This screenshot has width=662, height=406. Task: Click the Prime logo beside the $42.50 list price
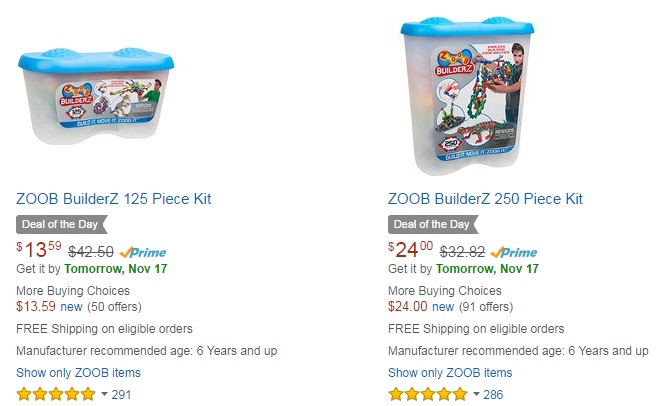point(143,252)
